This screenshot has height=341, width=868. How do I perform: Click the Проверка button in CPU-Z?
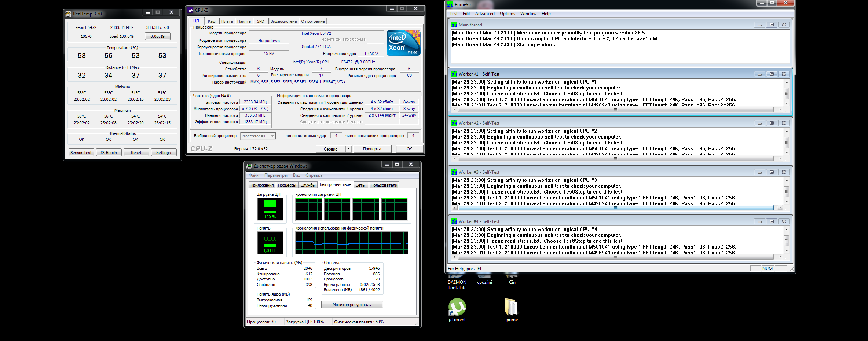[372, 149]
